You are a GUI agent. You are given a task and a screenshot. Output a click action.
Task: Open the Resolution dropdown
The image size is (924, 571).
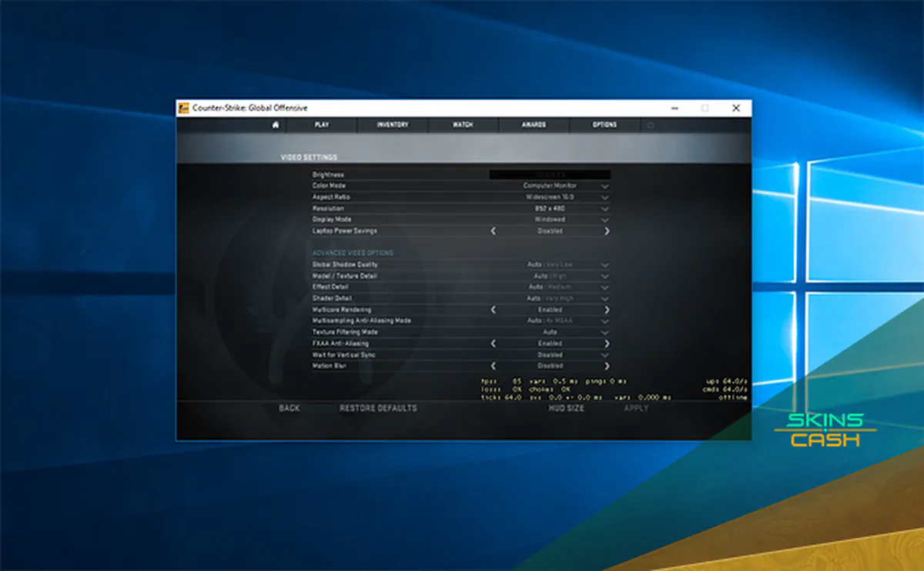605,209
